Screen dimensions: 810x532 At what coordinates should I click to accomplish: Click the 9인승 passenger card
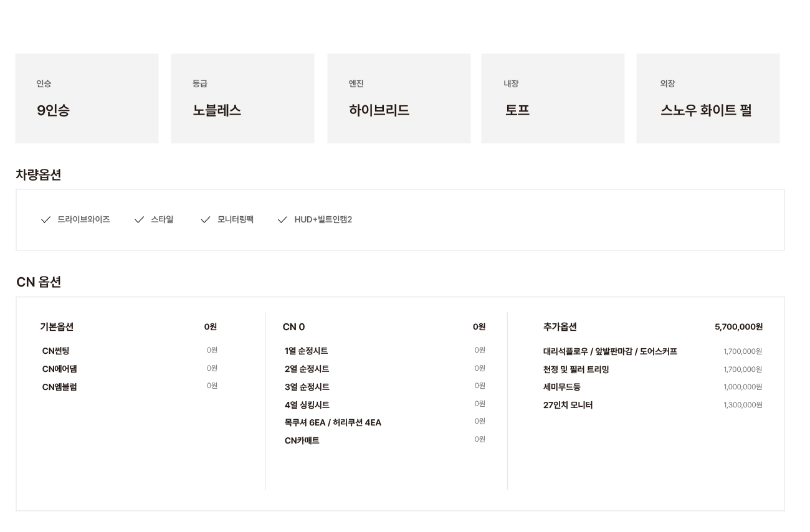point(87,98)
